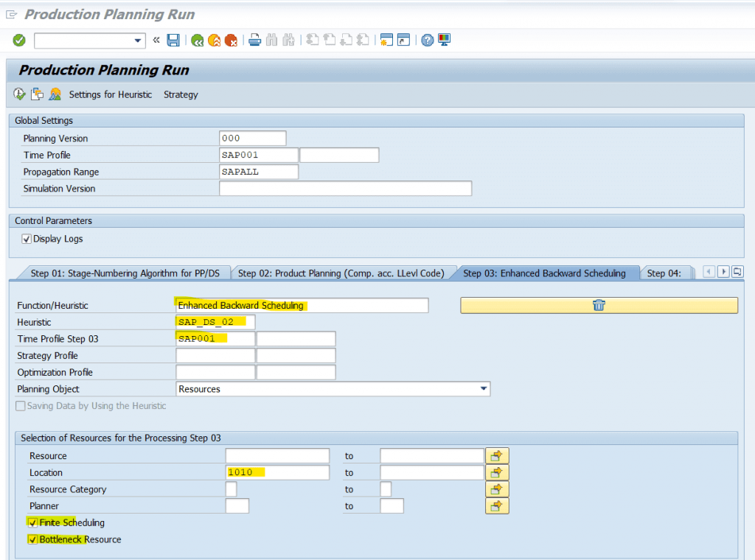755x560 pixels.
Task: Click the Create New Session icon
Action: point(386,40)
